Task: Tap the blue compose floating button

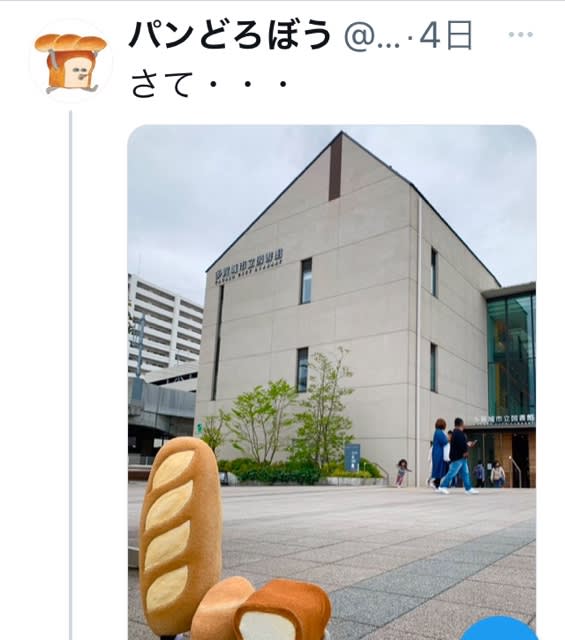Action: point(500,629)
